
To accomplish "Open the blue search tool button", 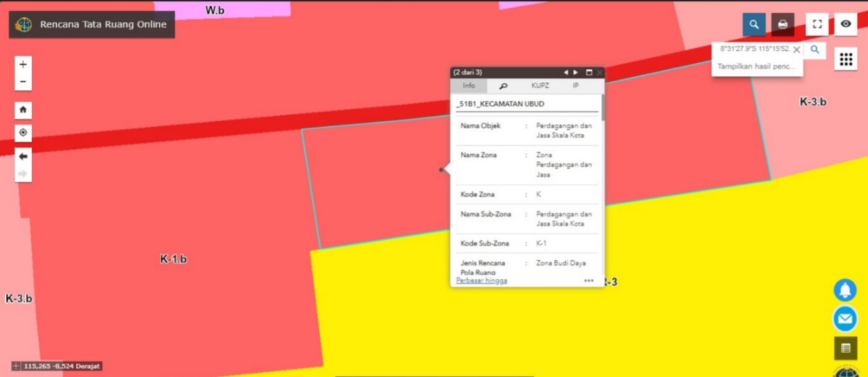I will tap(754, 24).
